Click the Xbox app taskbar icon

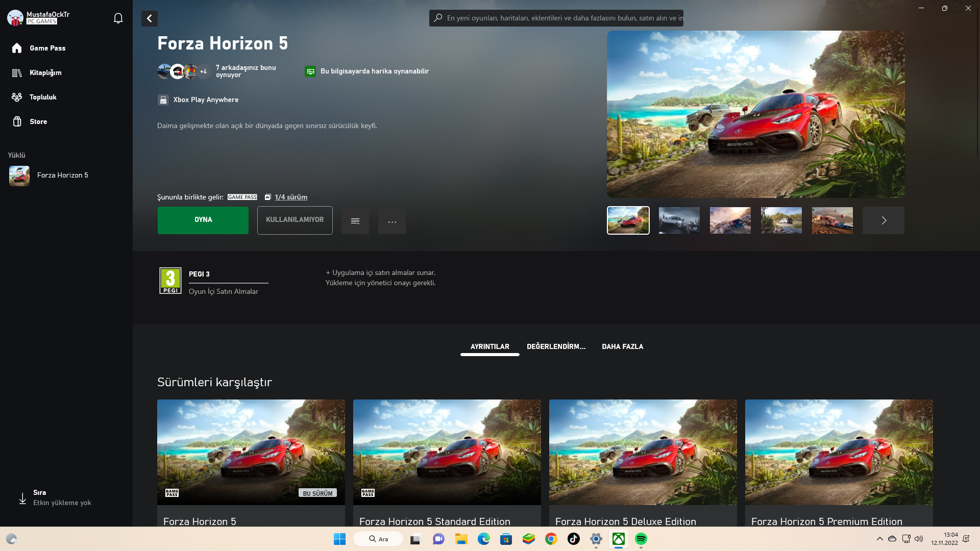tap(619, 539)
